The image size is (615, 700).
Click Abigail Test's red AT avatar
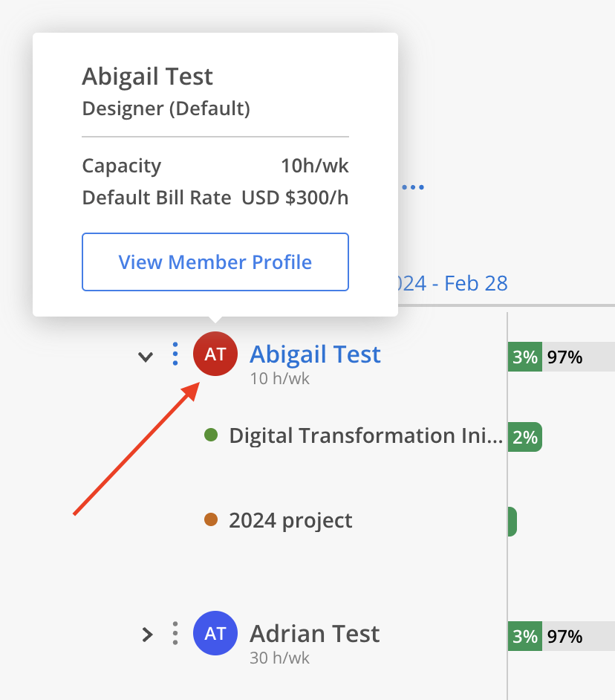pyautogui.click(x=215, y=354)
